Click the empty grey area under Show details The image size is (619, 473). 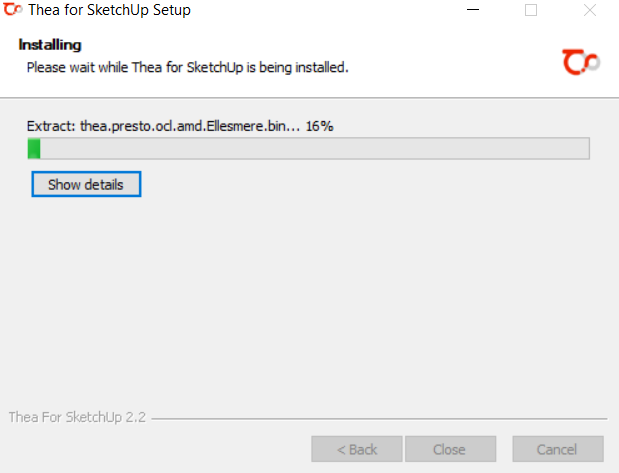click(x=308, y=300)
